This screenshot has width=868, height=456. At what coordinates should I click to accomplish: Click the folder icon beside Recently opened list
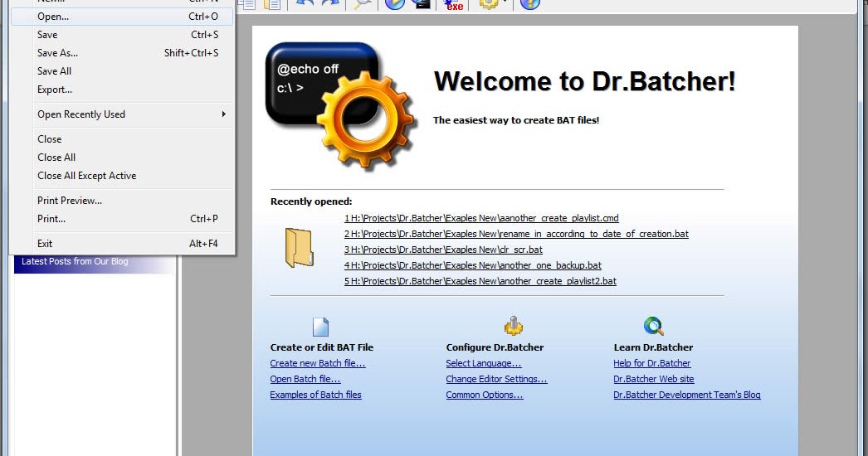click(x=300, y=247)
